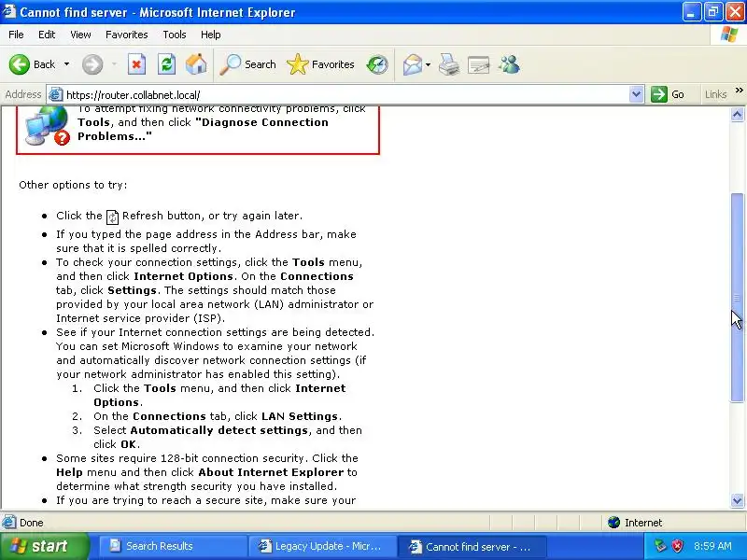Click the address bar URL field
This screenshot has width=747, height=560.
coord(345,95)
